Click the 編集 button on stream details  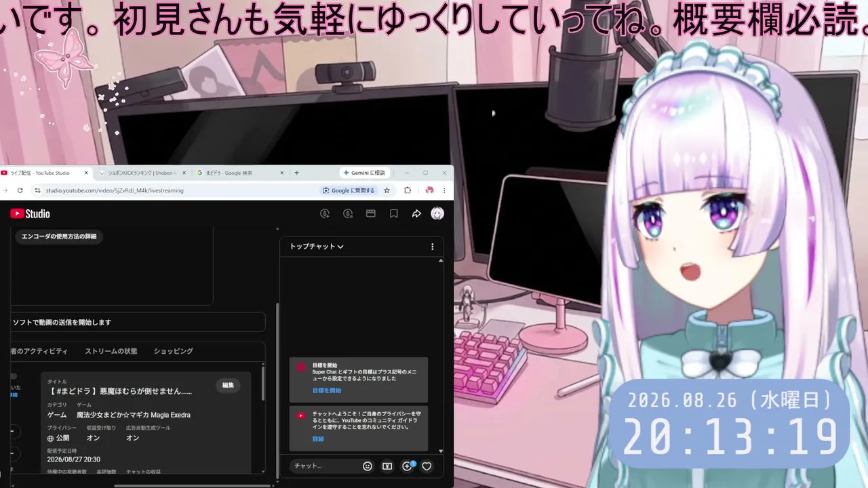pos(228,385)
